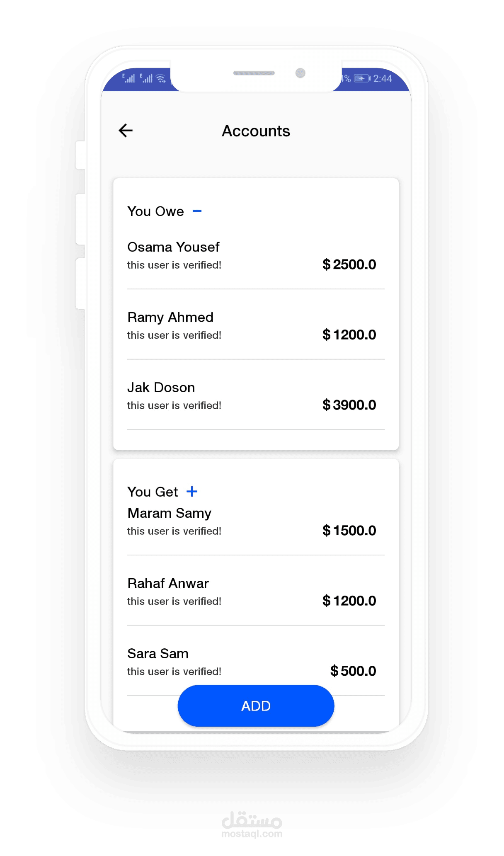
Task: Select Rahaf Anwar account name
Action: pos(168,584)
